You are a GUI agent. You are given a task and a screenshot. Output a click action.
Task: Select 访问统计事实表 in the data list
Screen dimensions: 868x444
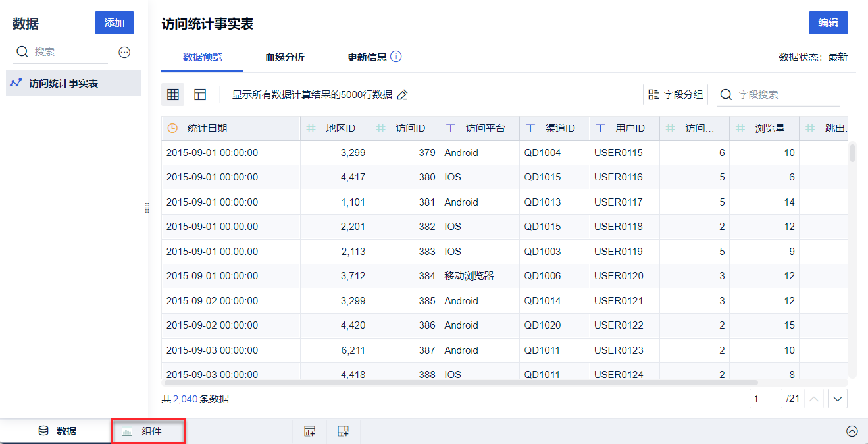coord(73,83)
